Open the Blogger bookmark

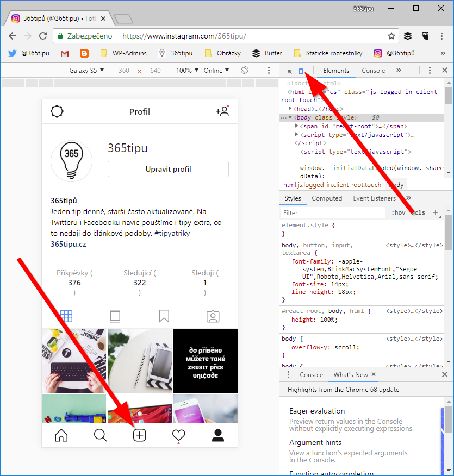click(84, 53)
